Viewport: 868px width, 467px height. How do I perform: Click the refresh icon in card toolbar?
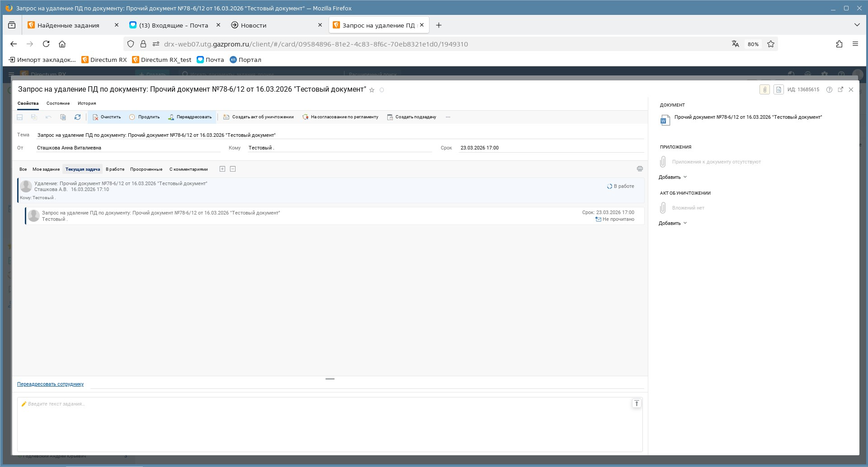click(x=77, y=117)
